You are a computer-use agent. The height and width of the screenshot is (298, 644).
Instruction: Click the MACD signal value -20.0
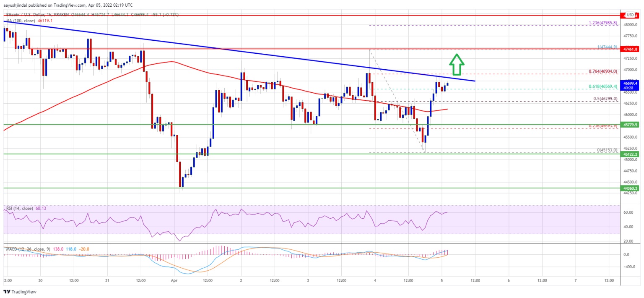(x=84, y=249)
